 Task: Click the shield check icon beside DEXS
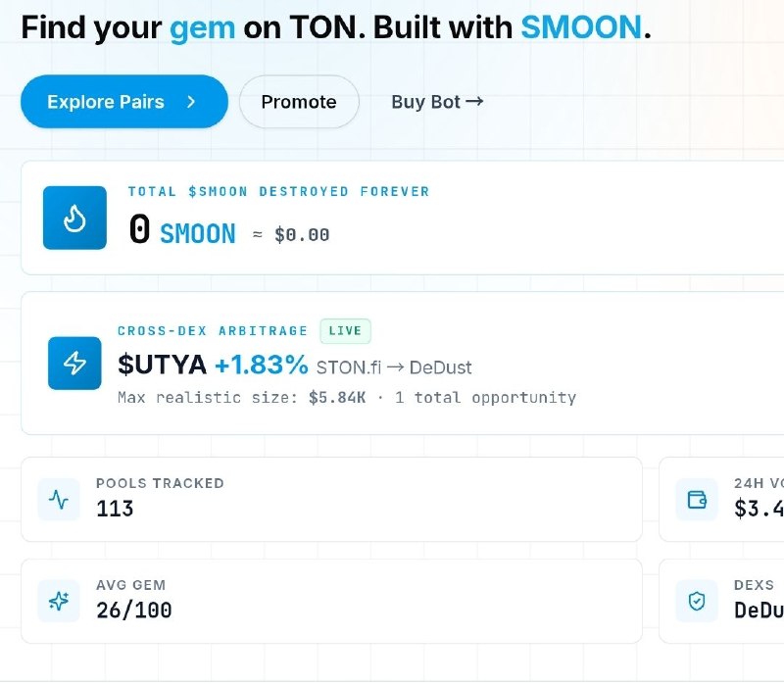click(x=697, y=601)
